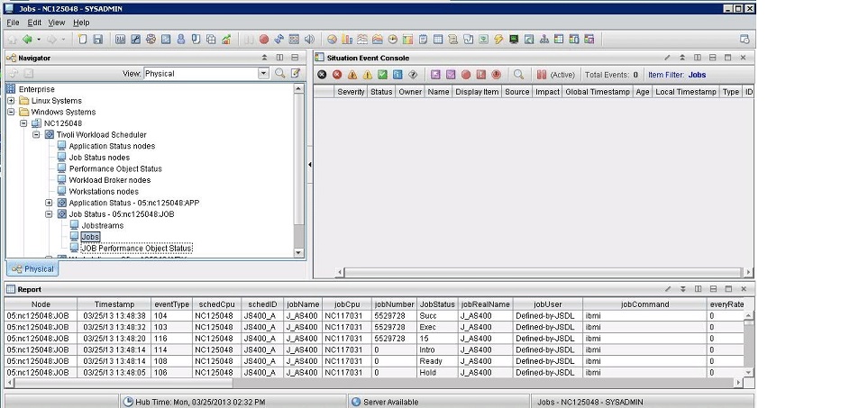
Task: Open the Back button history dropdown arrow
Action: coord(38,40)
